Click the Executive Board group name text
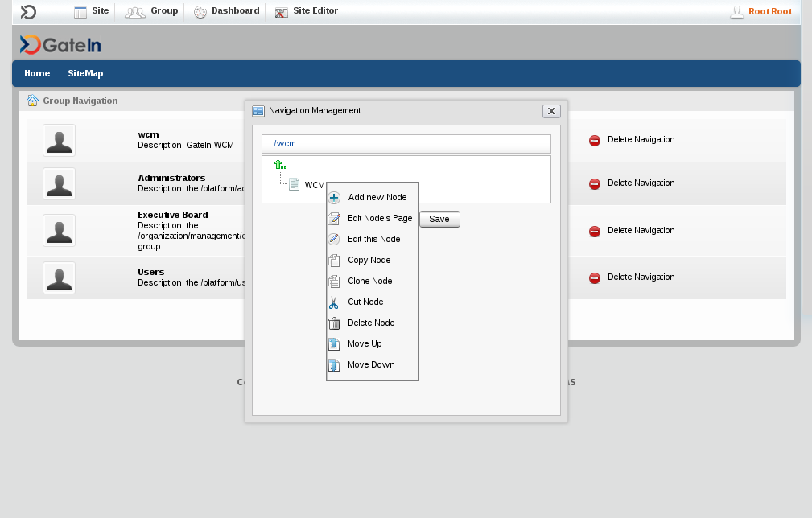The width and height of the screenshot is (812, 518). point(173,215)
